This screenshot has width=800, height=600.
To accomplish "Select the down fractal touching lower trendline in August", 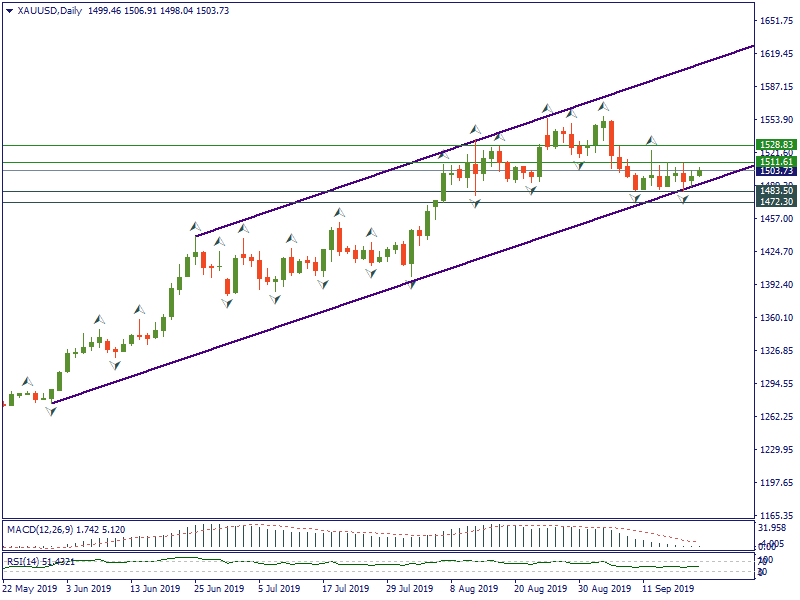I will click(x=410, y=284).
